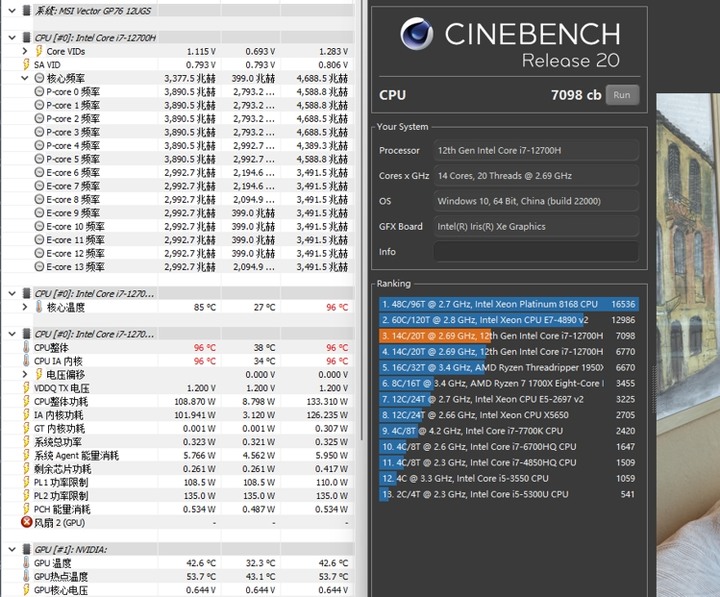Select ranking entry Xeon E7-4890 v2
This screenshot has height=597, width=720.
tap(508, 320)
